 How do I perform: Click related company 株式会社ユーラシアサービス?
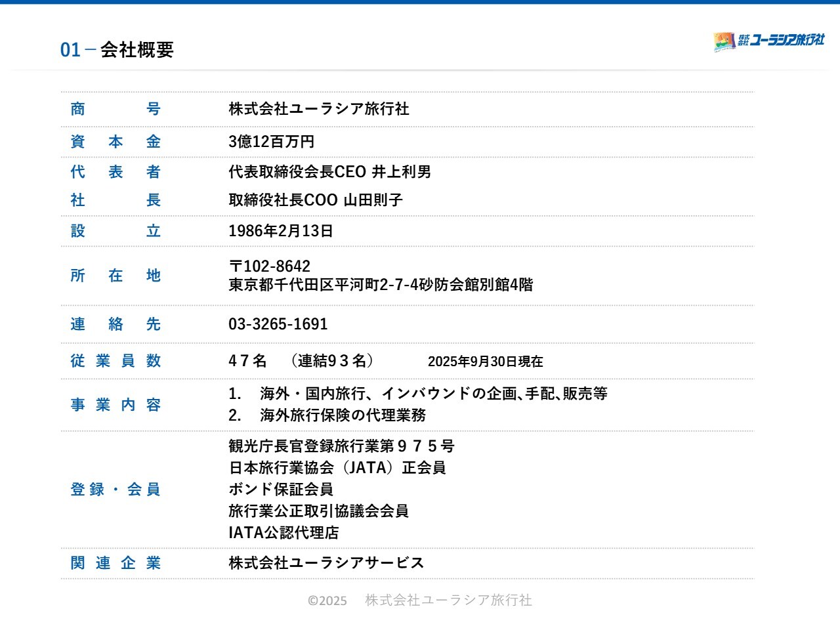point(326,563)
